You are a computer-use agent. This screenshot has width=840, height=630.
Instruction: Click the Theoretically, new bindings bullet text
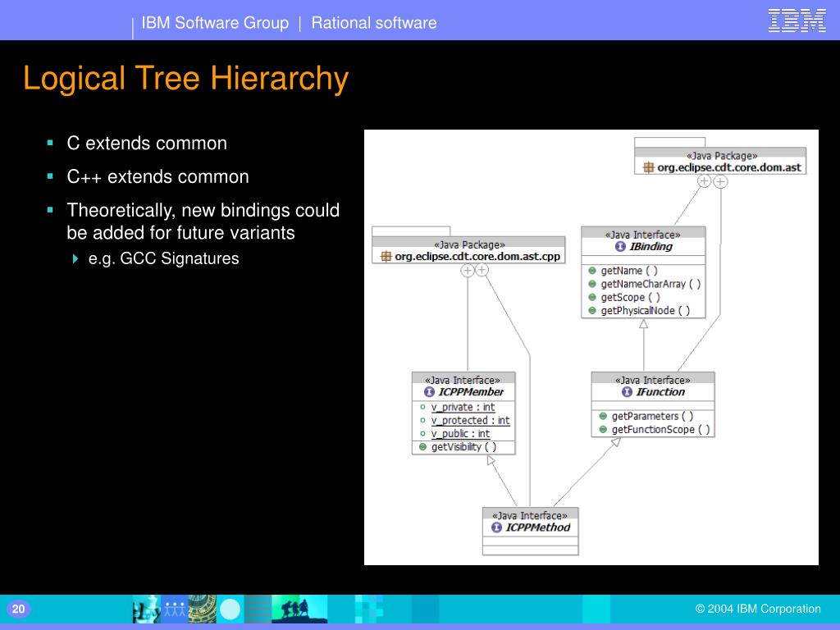(x=203, y=221)
